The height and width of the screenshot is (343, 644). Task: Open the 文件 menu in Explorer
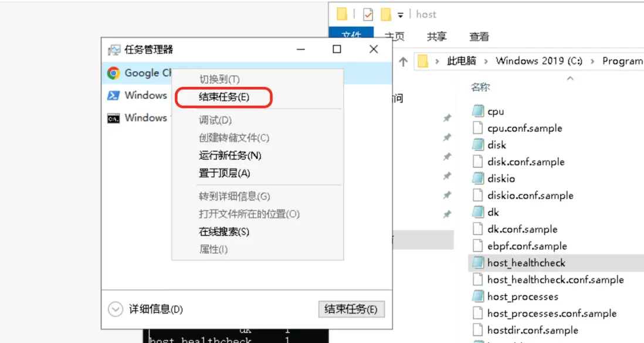click(351, 35)
